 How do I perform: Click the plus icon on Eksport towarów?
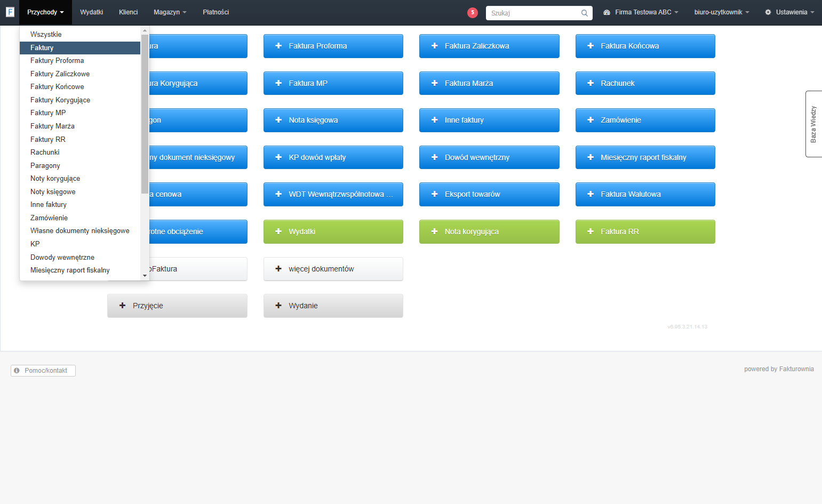click(x=434, y=194)
